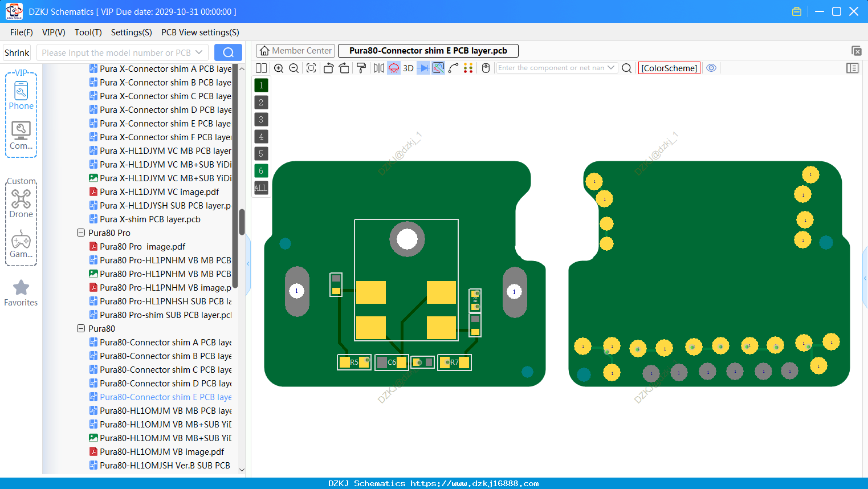The image size is (868, 489).
Task: Show PCB layer 1
Action: click(261, 85)
